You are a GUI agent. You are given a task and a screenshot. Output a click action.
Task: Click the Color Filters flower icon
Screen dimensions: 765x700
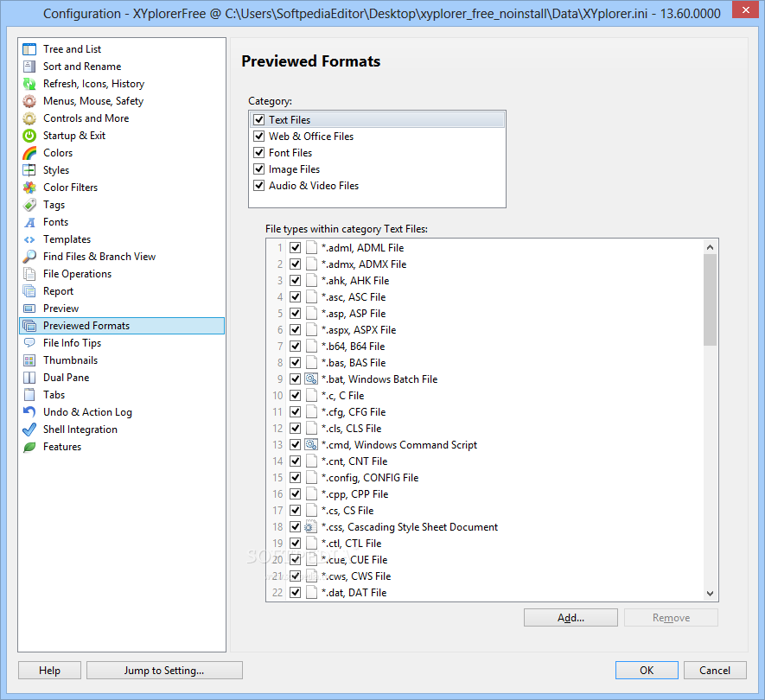click(29, 188)
